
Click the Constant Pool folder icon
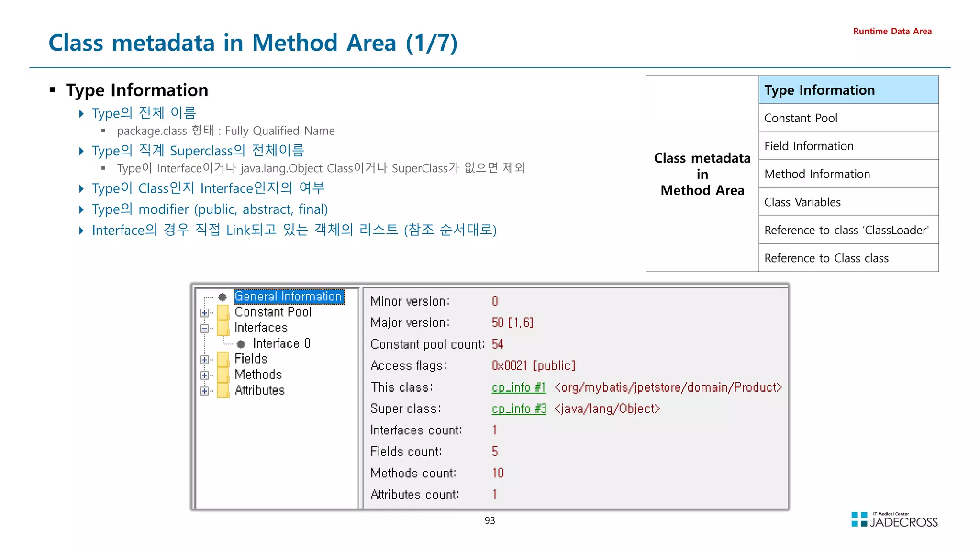(x=223, y=312)
